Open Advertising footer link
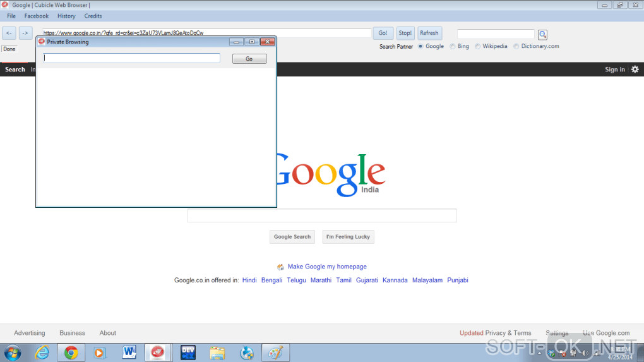 pos(30,333)
